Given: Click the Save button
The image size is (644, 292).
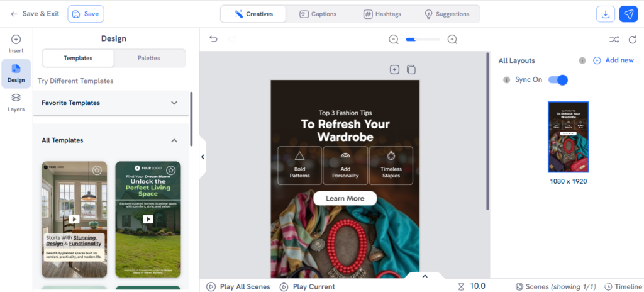Looking at the screenshot, I should point(86,14).
